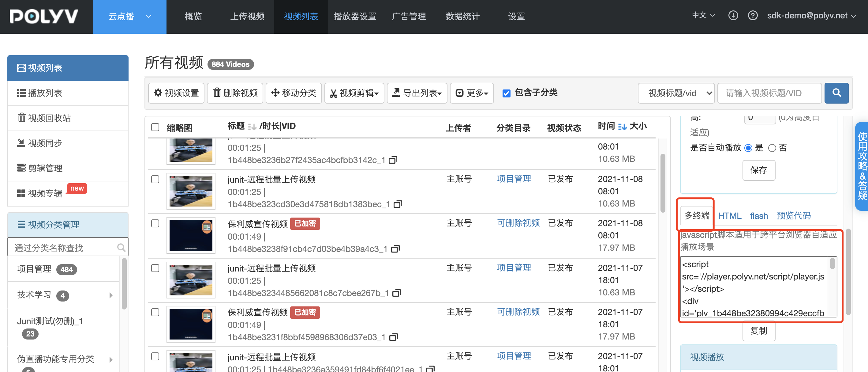Viewport: 868px width, 372px height.
Task: Click the 请输入视频标题/VID search field
Action: (x=769, y=93)
